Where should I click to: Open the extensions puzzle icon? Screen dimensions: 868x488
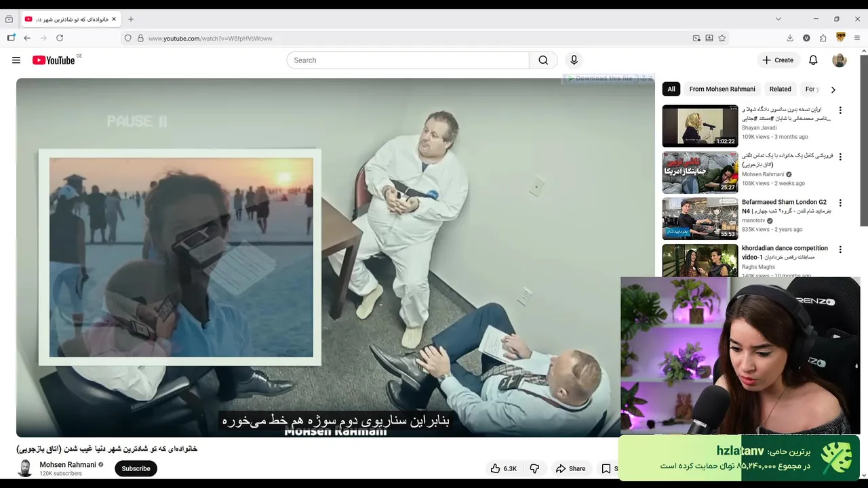pos(823,38)
